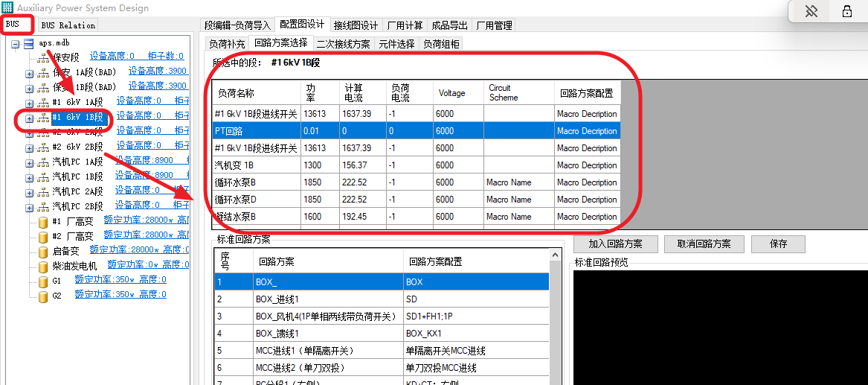Screen dimensions: 868x385
Task: Click the 取消回路方案 button
Action: (704, 244)
